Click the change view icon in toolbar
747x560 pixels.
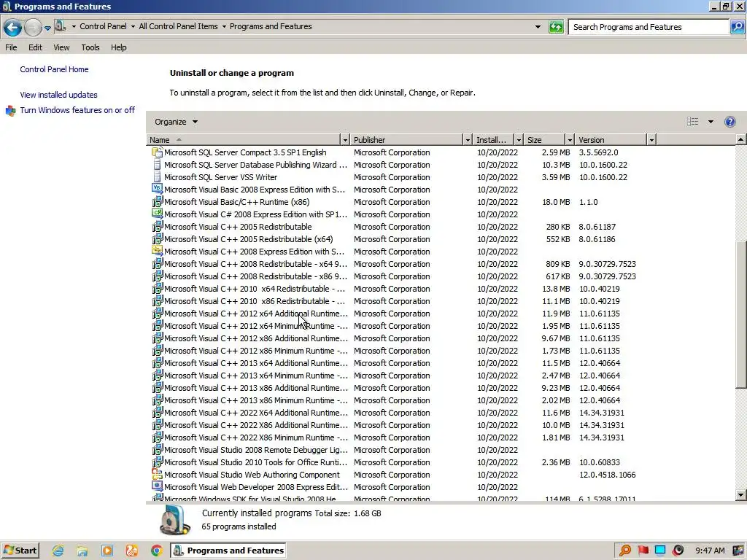693,122
